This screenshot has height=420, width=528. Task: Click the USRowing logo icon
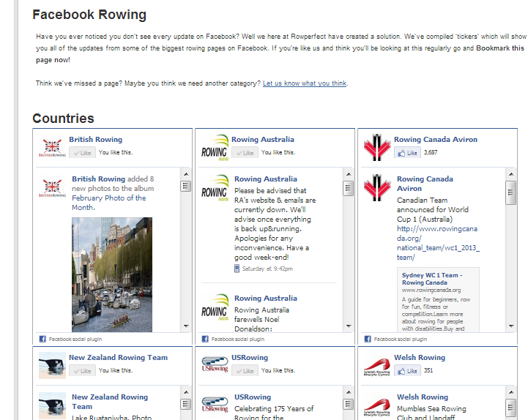(215, 364)
